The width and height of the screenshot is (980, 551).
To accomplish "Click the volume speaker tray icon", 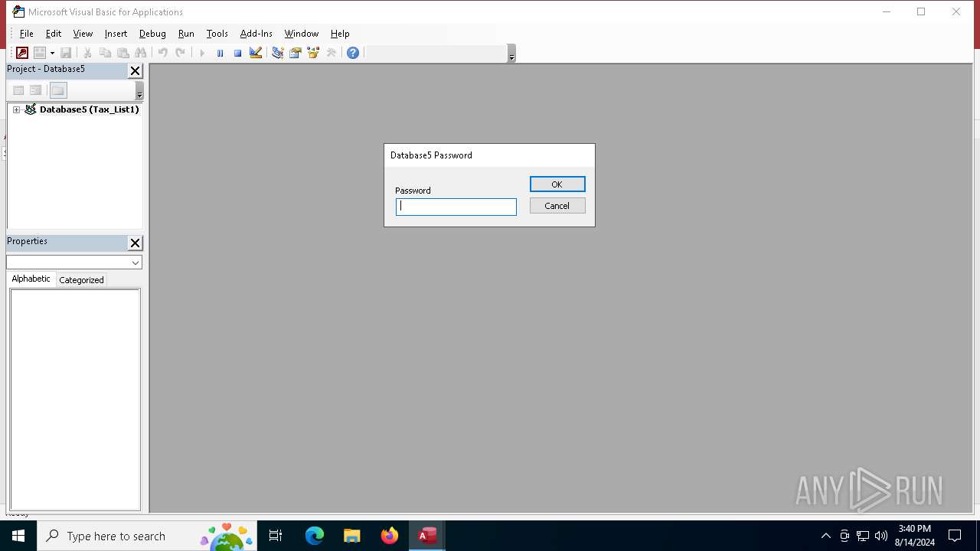I will tap(881, 536).
